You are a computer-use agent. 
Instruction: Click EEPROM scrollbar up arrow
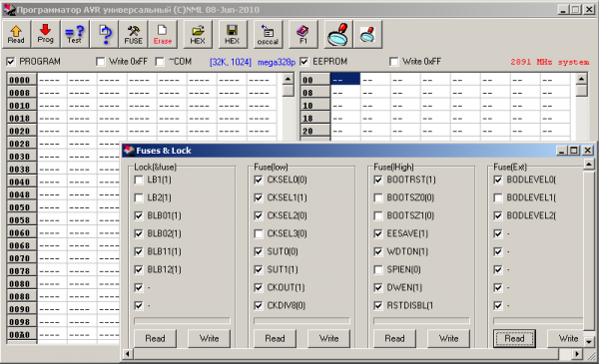pos(581,79)
